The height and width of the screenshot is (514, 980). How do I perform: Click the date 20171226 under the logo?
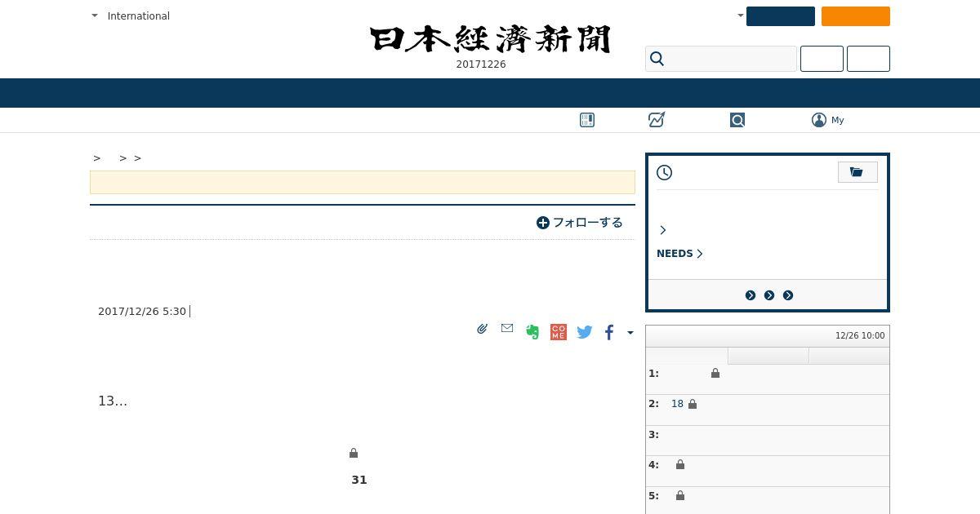(481, 64)
